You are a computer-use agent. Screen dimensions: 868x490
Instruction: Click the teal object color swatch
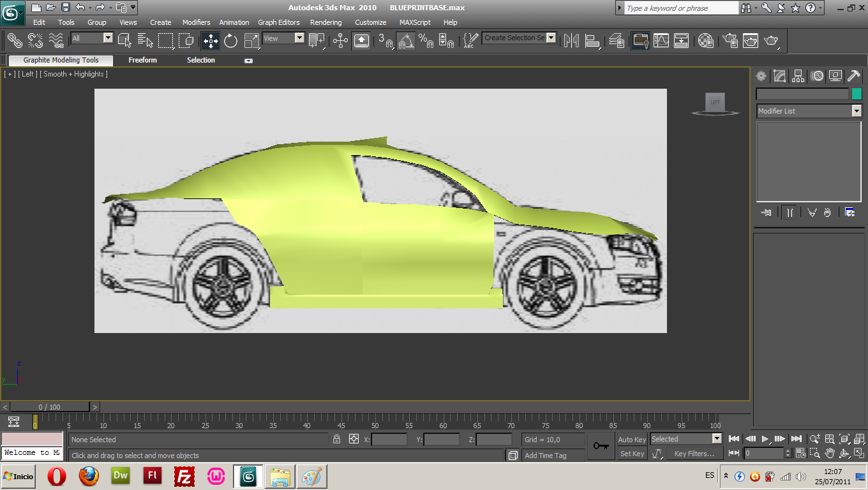pyautogui.click(x=857, y=94)
